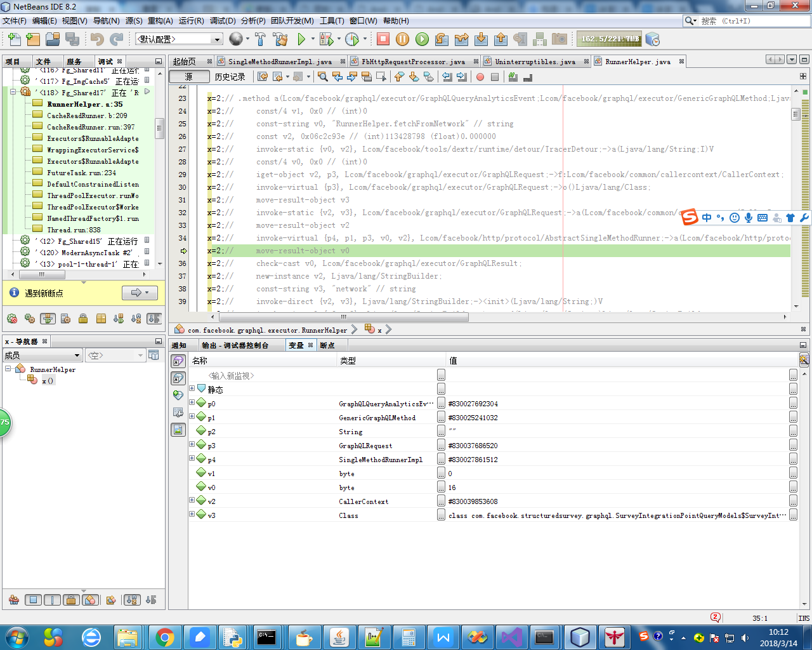
Task: Click the Step Into icon
Action: click(x=481, y=39)
